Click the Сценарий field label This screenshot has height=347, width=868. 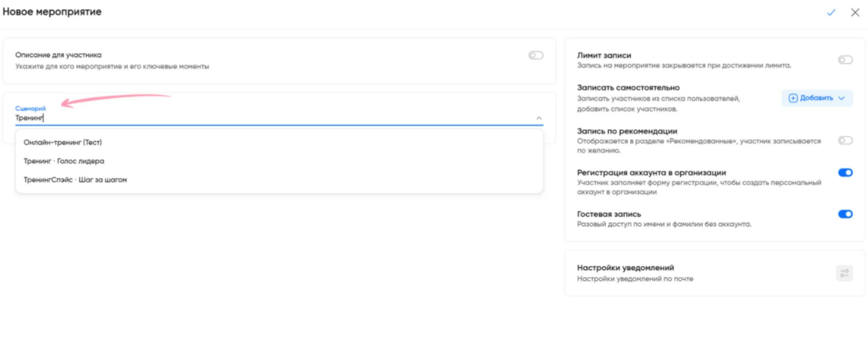(x=30, y=109)
